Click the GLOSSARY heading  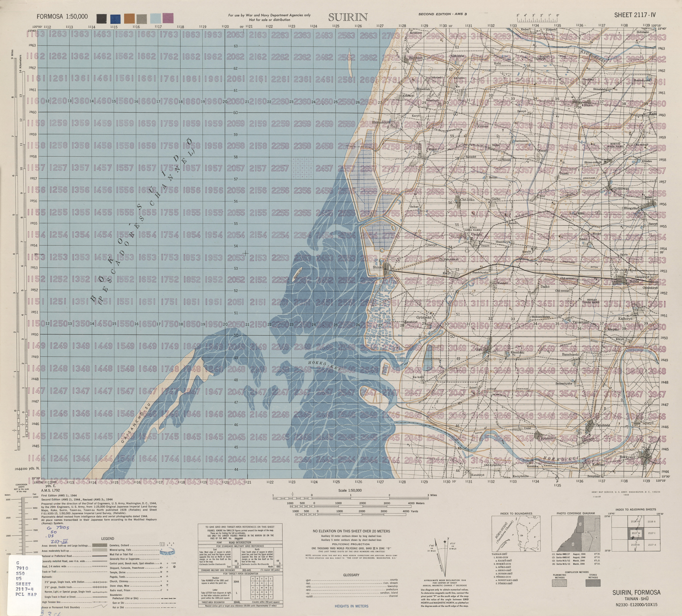click(x=351, y=575)
